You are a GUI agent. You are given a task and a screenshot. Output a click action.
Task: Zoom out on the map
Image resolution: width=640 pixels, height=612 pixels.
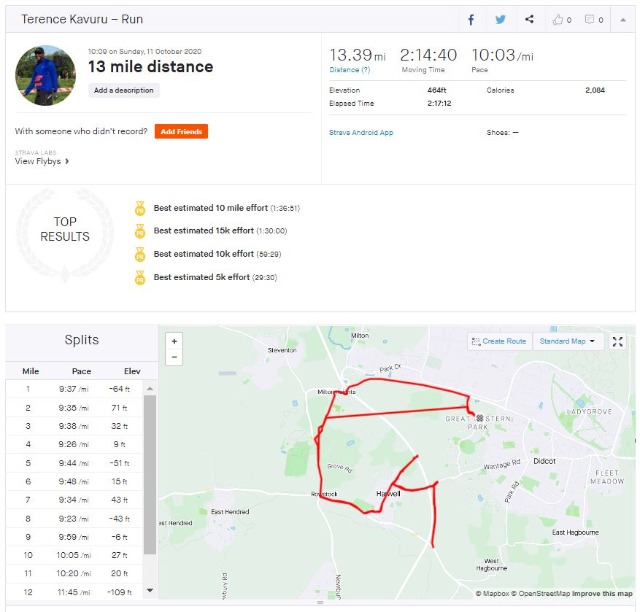pyautogui.click(x=175, y=357)
